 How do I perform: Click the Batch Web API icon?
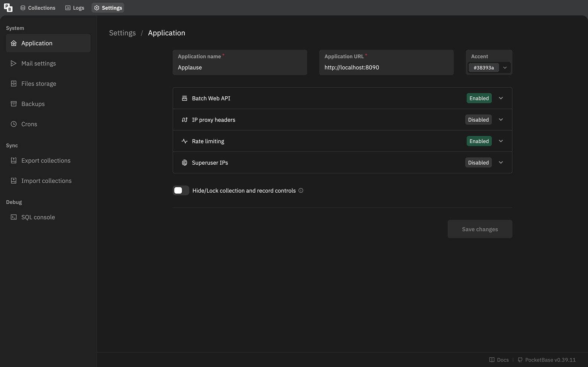(184, 99)
